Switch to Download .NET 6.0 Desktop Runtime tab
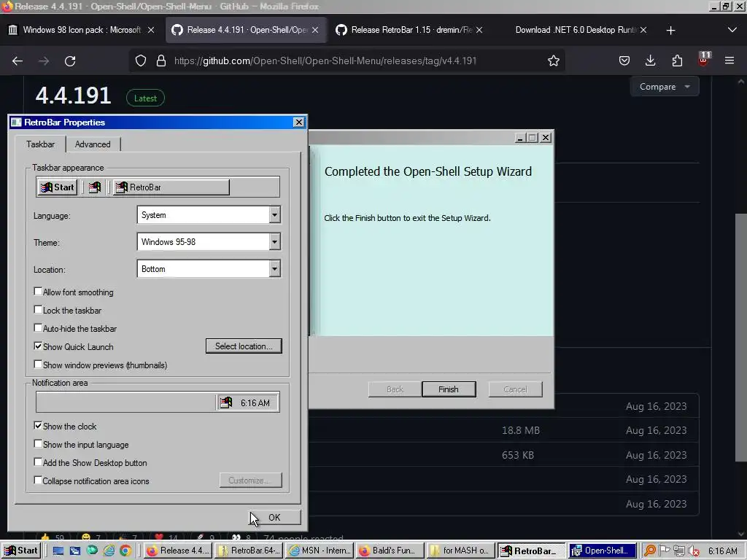Screen dimensions: 747x560 576,30
